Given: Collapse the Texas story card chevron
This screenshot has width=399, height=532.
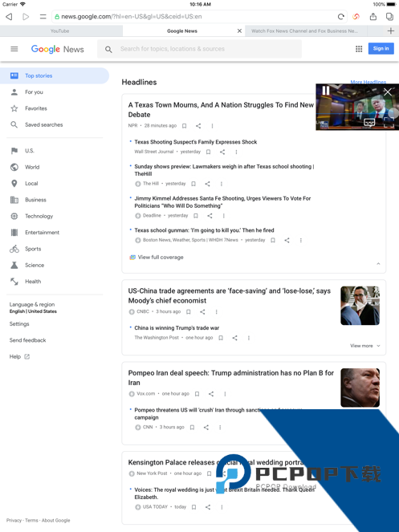Looking at the screenshot, I should (x=378, y=264).
